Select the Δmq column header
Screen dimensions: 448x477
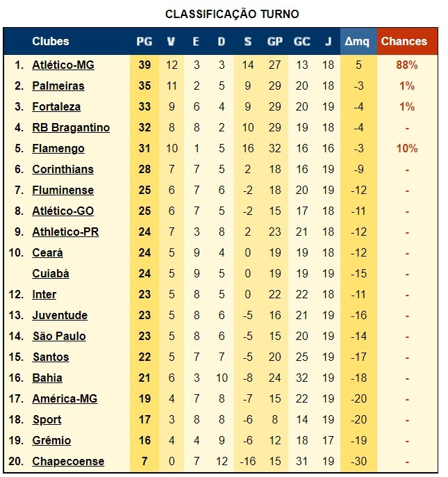357,42
